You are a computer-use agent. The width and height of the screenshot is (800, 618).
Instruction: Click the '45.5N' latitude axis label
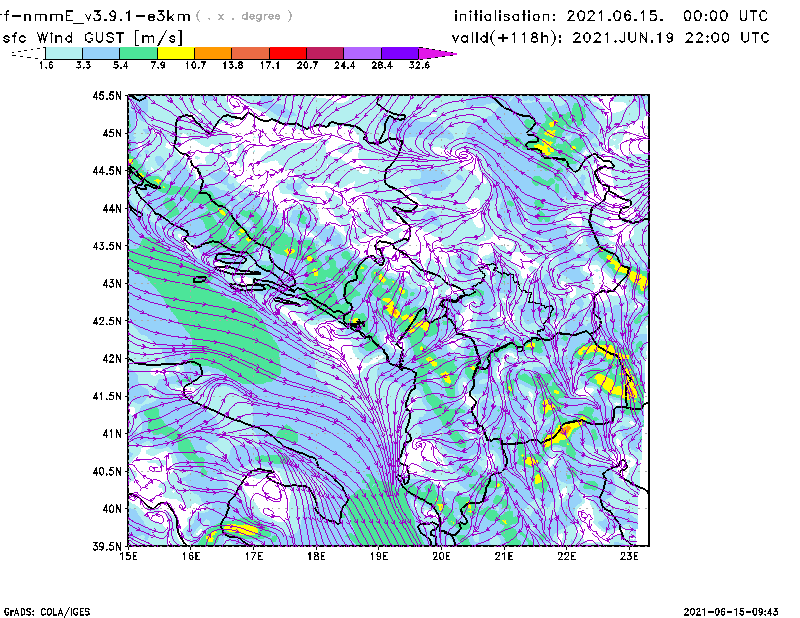107,95
